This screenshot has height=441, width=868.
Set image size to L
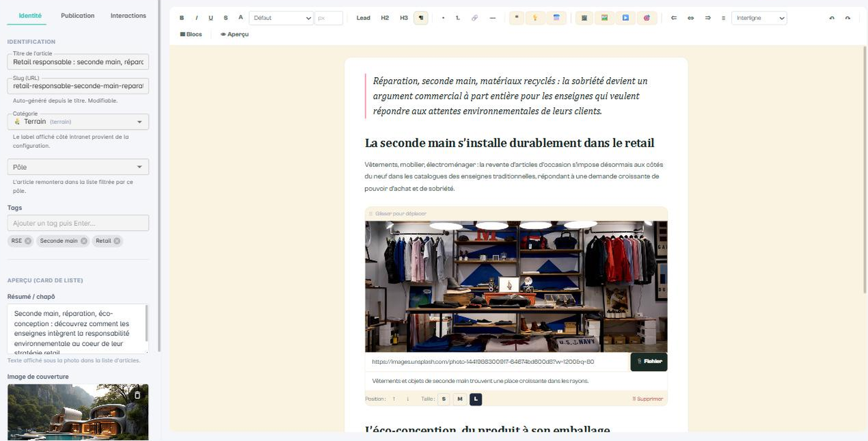476,399
